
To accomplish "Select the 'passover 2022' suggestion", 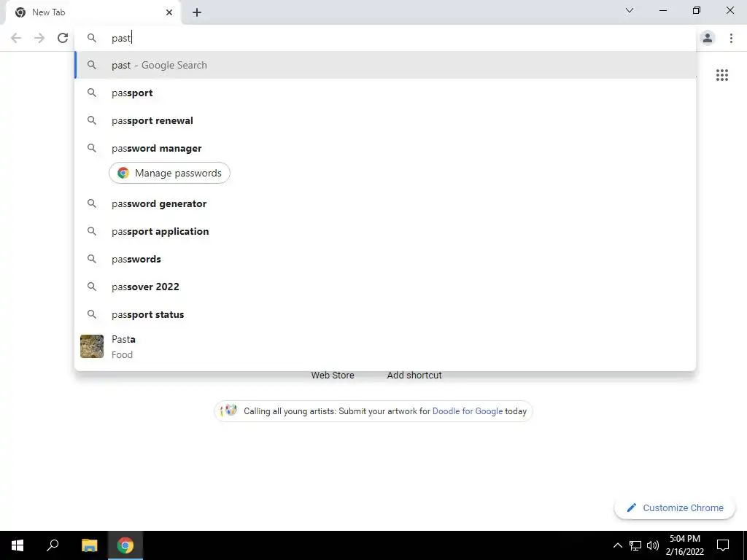I will [x=385, y=287].
